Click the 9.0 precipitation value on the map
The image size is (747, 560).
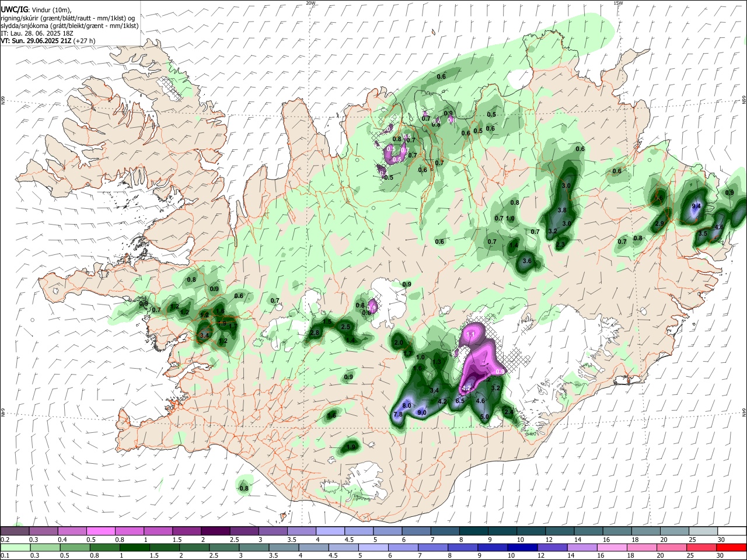click(x=422, y=412)
